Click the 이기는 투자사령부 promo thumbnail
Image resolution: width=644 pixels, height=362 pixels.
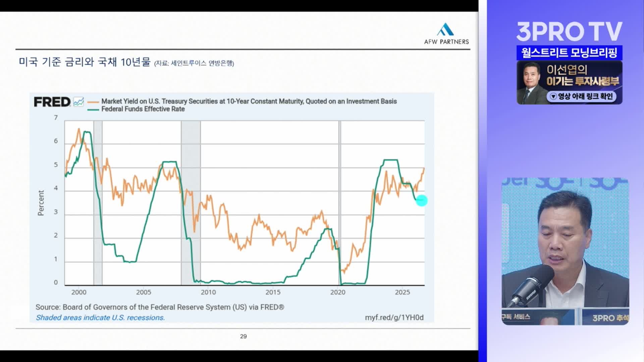[x=569, y=82]
